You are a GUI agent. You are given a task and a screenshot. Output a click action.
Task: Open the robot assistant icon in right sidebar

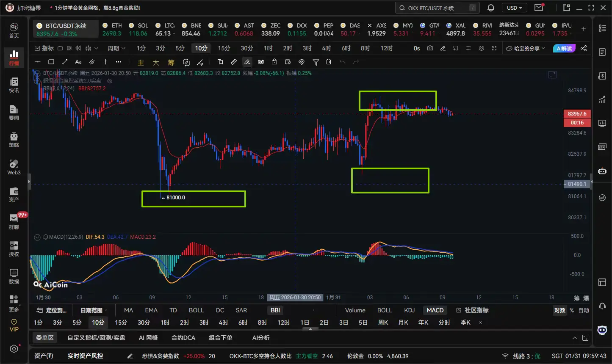point(602,171)
